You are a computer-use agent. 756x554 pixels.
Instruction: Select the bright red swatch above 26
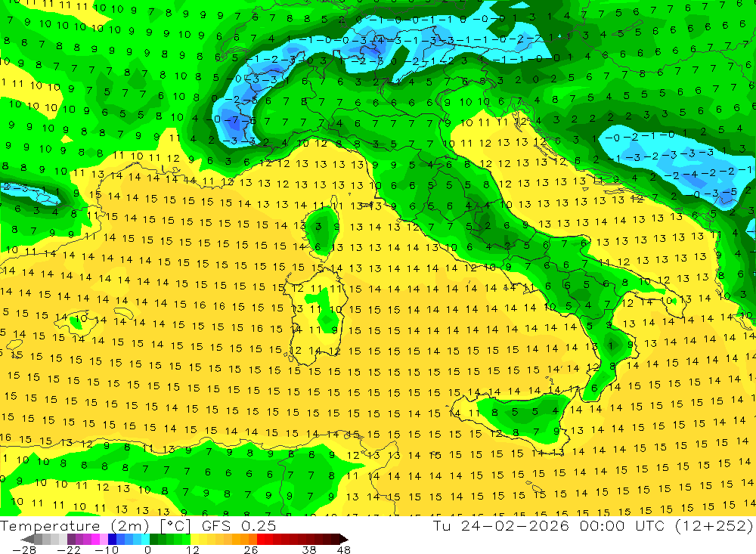tap(261, 539)
